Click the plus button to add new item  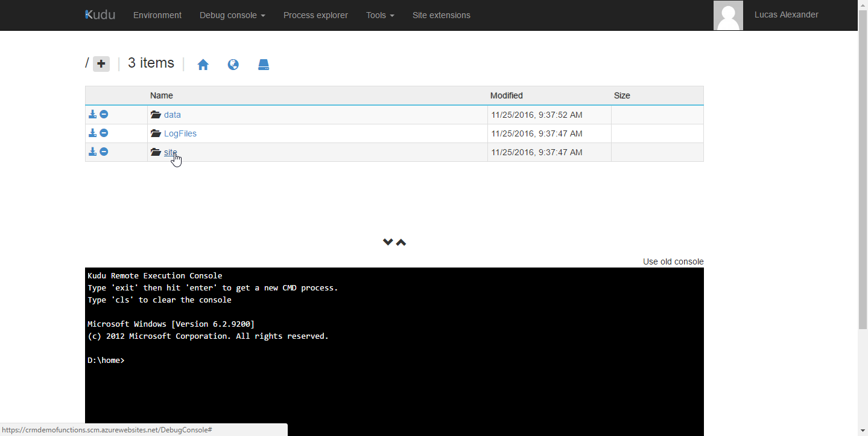click(101, 64)
